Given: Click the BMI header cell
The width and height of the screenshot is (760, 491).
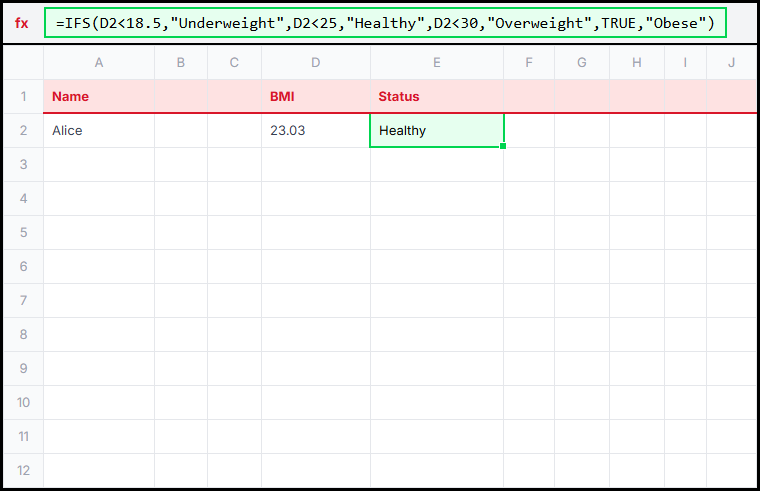Looking at the screenshot, I should click(x=315, y=97).
